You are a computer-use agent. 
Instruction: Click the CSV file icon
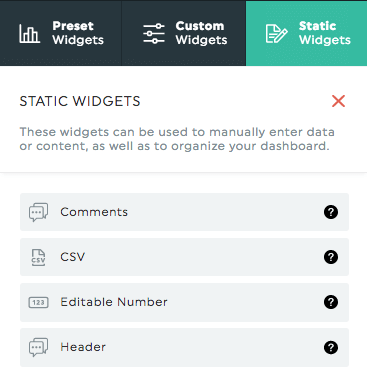[38, 257]
